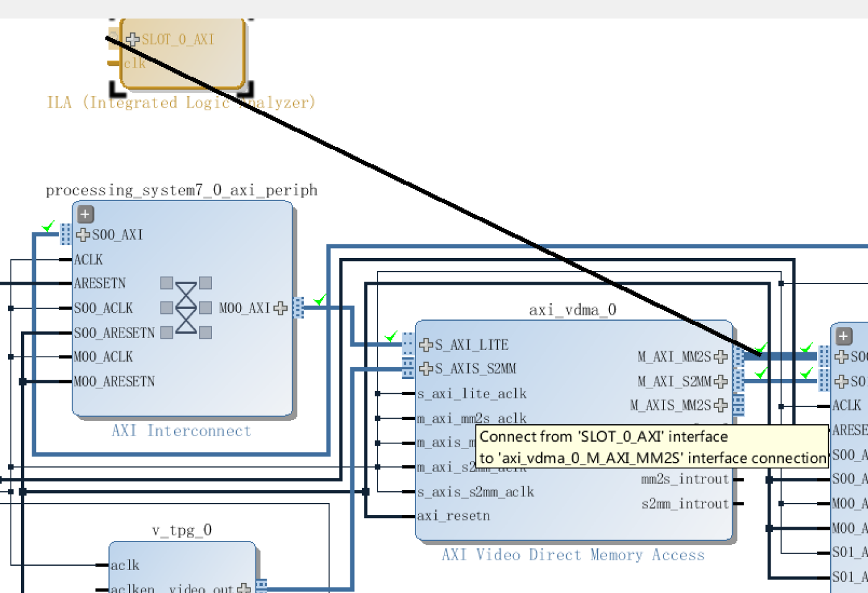868x593 pixels.
Task: Click the S_AXI_LITE interface port marker
Action: pos(408,344)
